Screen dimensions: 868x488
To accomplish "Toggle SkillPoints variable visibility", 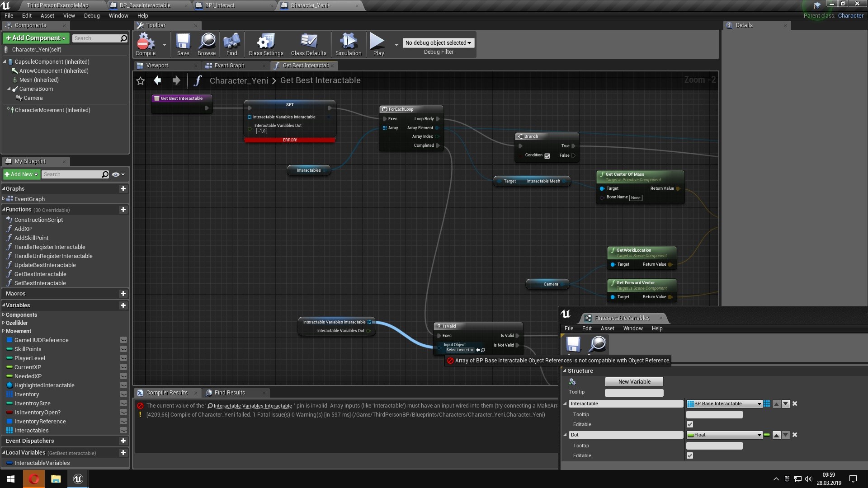I will [123, 349].
